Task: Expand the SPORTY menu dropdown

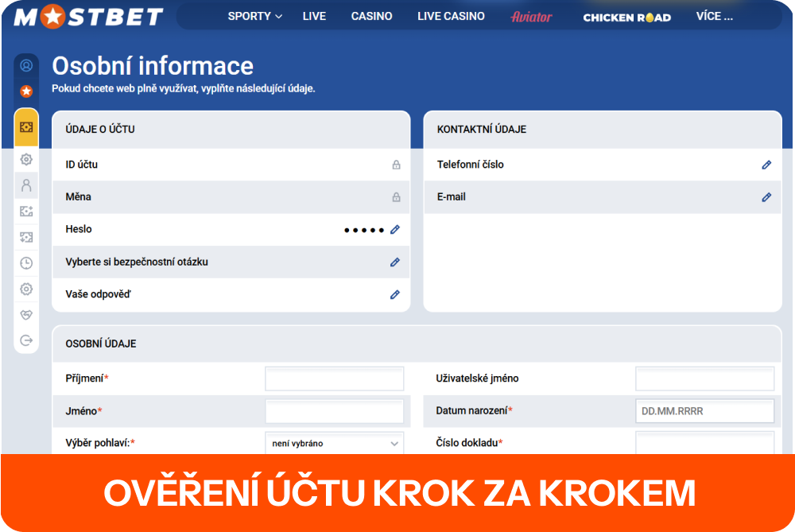Action: coord(255,16)
